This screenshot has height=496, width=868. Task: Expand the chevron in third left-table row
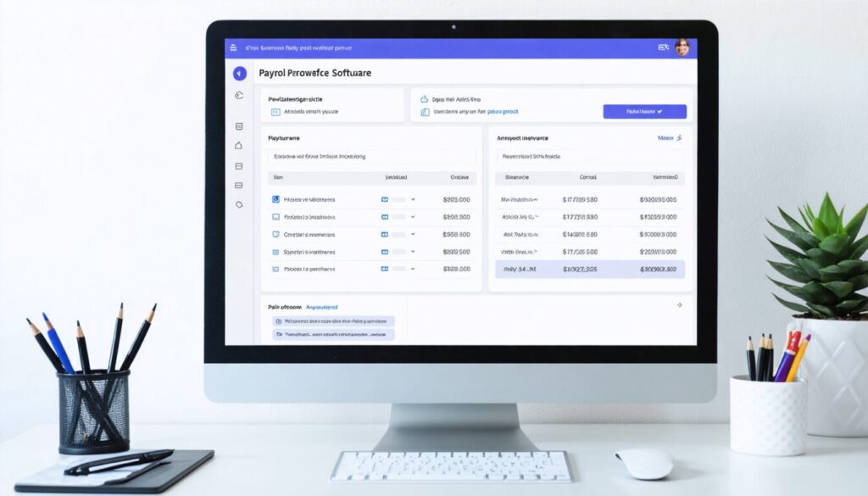coord(413,234)
